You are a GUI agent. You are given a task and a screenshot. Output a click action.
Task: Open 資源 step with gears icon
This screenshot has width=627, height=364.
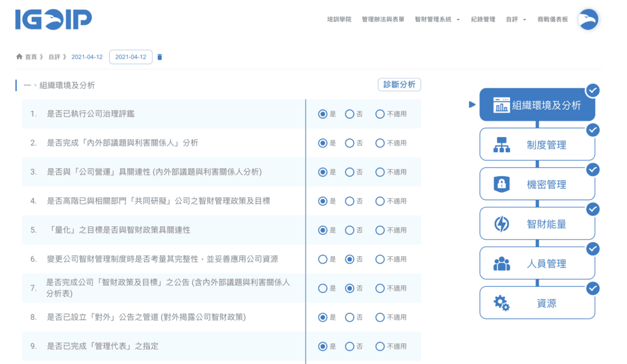point(537,303)
